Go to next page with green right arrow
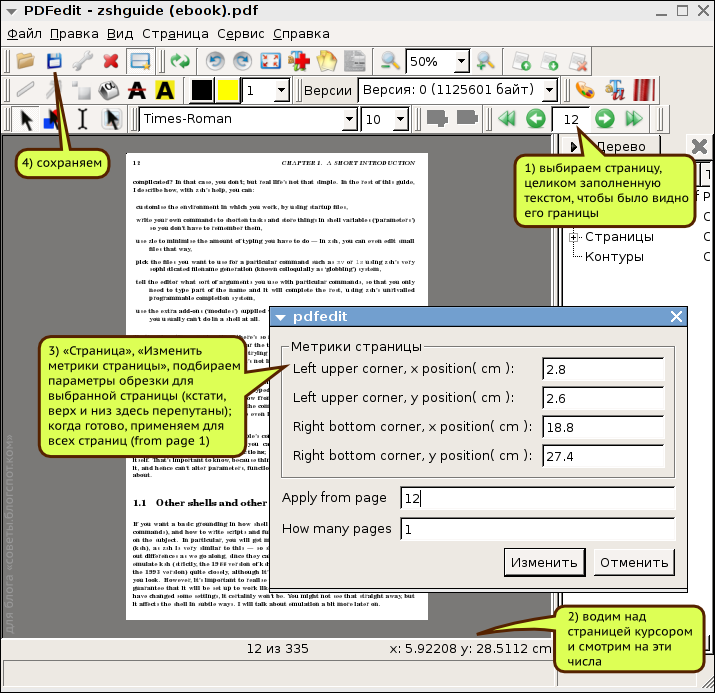The image size is (715, 693). click(x=605, y=119)
